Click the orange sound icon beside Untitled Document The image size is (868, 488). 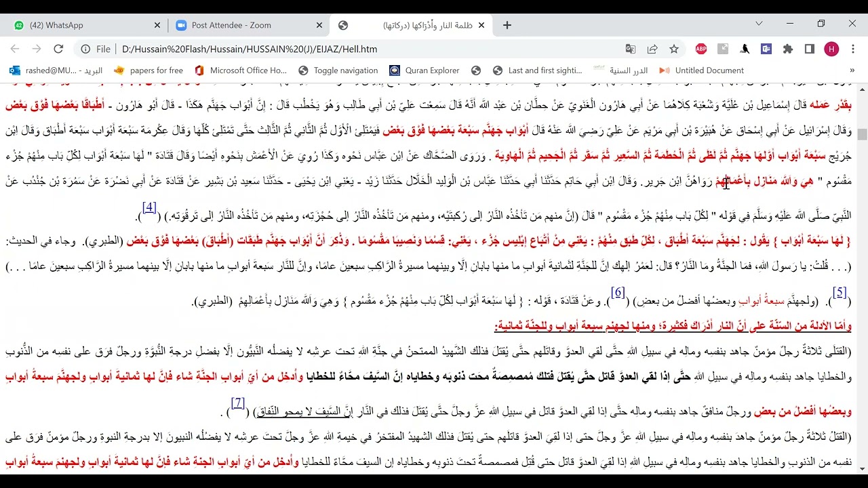click(665, 70)
